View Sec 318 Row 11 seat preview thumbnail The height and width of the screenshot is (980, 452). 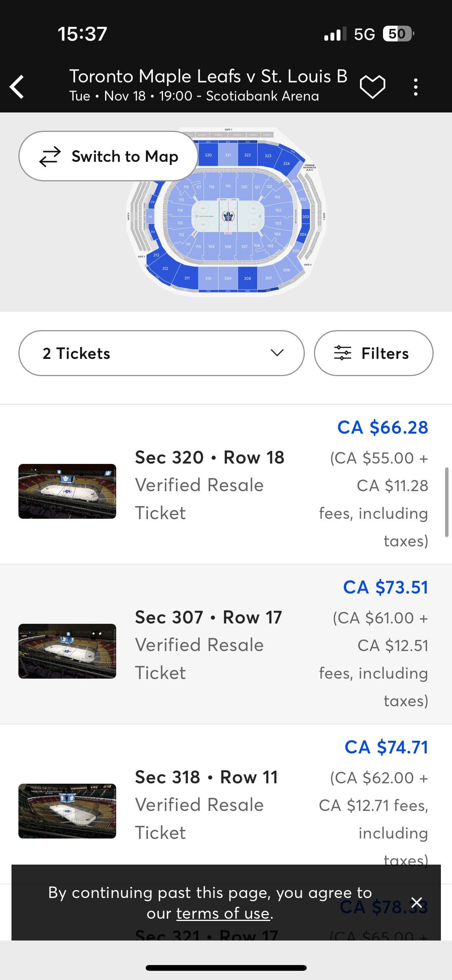click(x=67, y=811)
